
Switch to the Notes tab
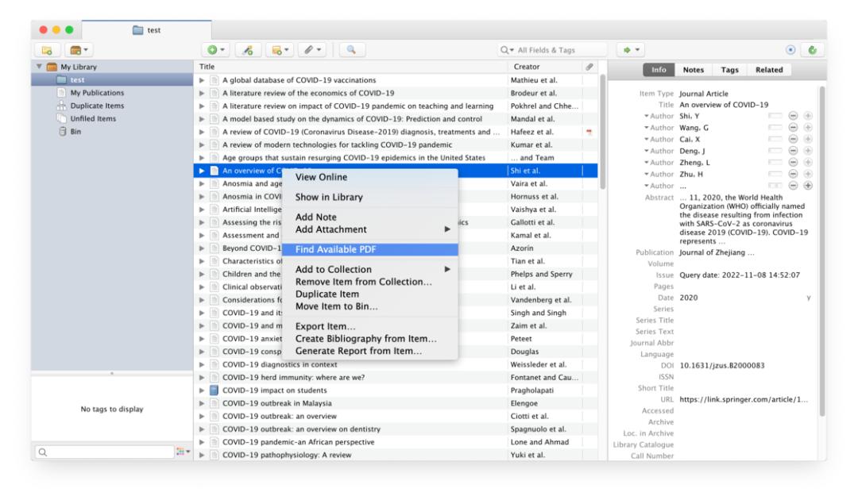point(694,70)
